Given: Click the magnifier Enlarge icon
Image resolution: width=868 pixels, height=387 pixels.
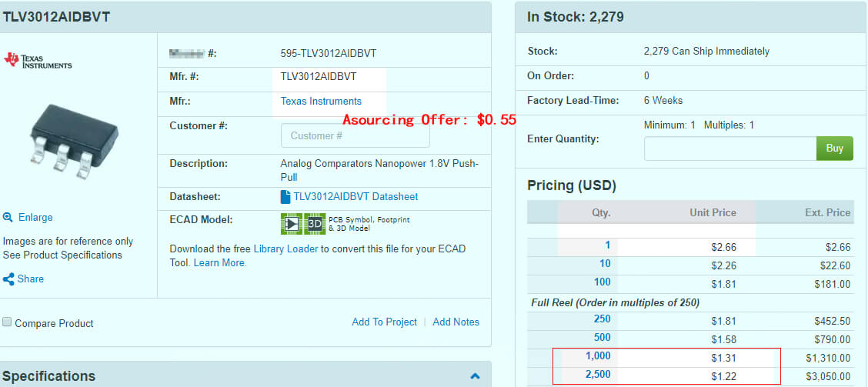Looking at the screenshot, I should coord(8,217).
